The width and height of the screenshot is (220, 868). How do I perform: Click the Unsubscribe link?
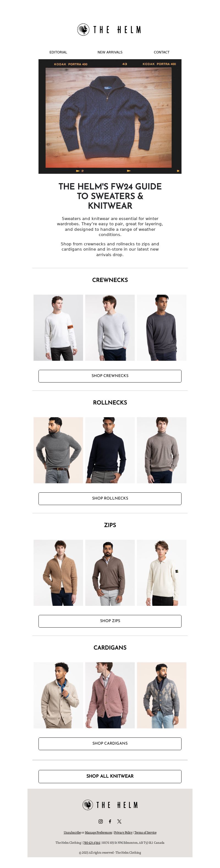coord(72,832)
